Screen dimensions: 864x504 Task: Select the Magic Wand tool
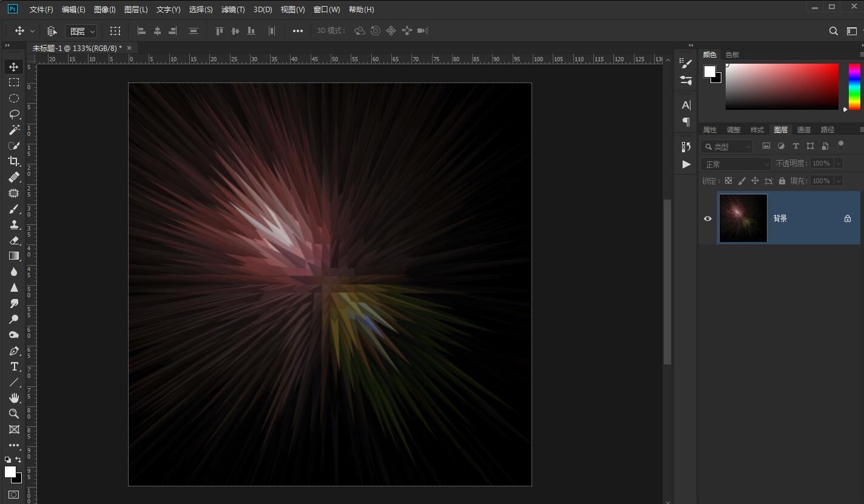click(14, 130)
